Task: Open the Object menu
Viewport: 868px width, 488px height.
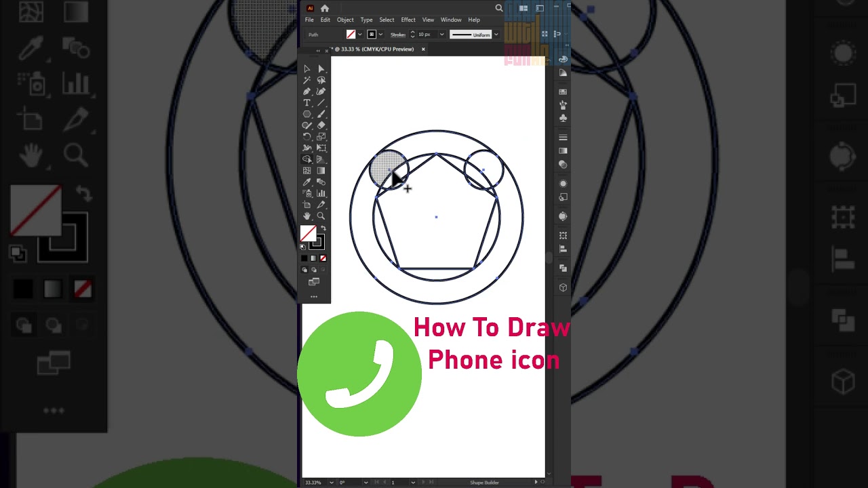Action: click(x=346, y=20)
